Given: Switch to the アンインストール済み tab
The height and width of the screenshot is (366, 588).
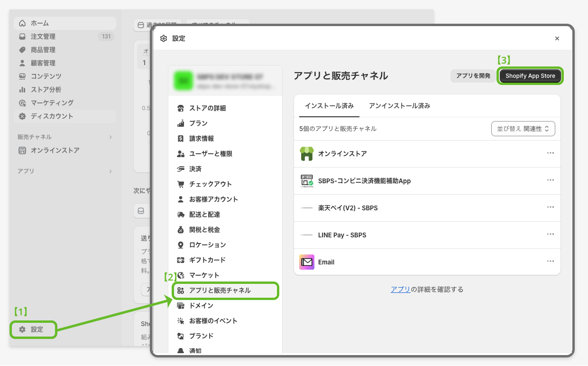Looking at the screenshot, I should 400,106.
